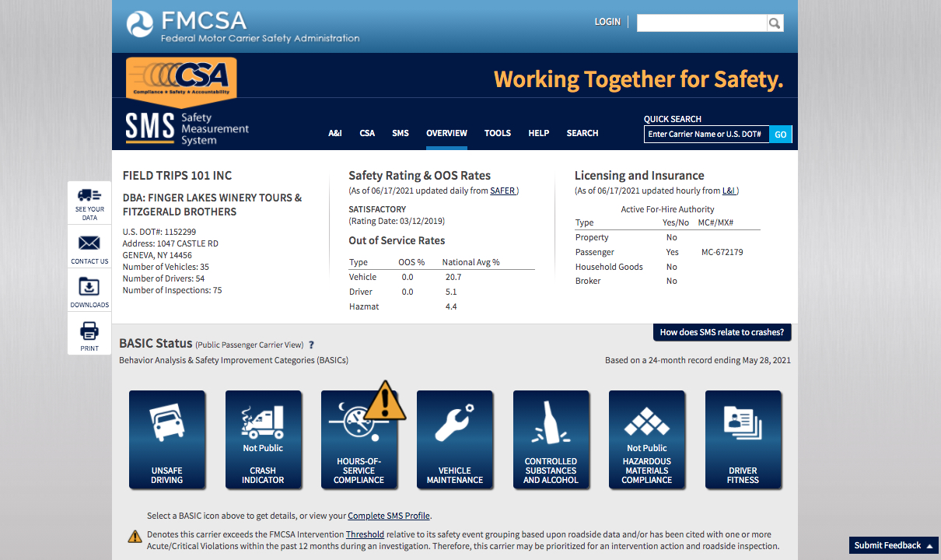This screenshot has width=941, height=560.
Task: Focus the top header search field
Action: tap(701, 23)
